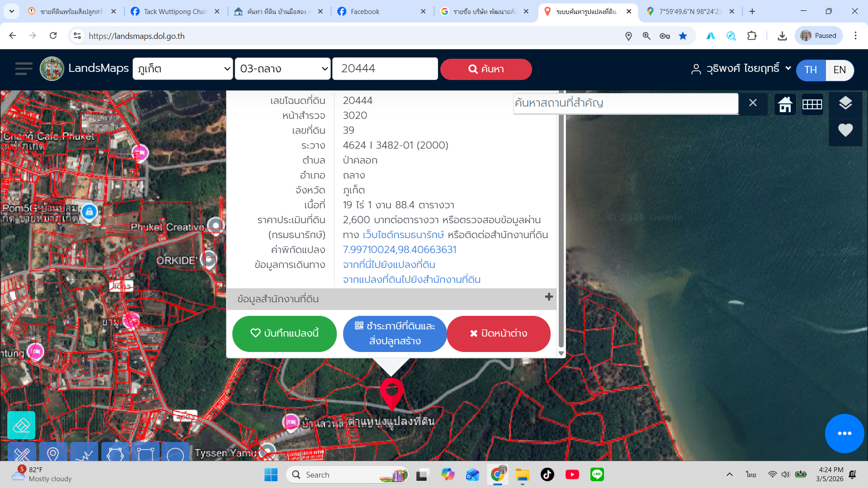The image size is (868, 488).
Task: Click the blue shopping marker near Pom5G
Action: [x=90, y=211]
